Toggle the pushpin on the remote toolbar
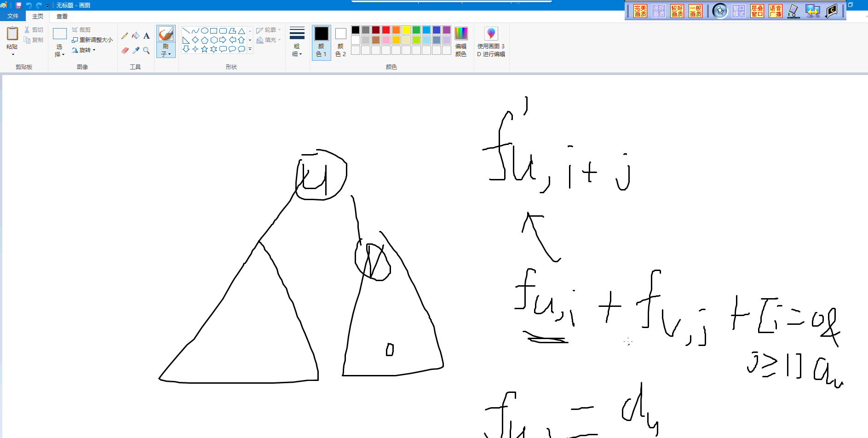 point(720,11)
